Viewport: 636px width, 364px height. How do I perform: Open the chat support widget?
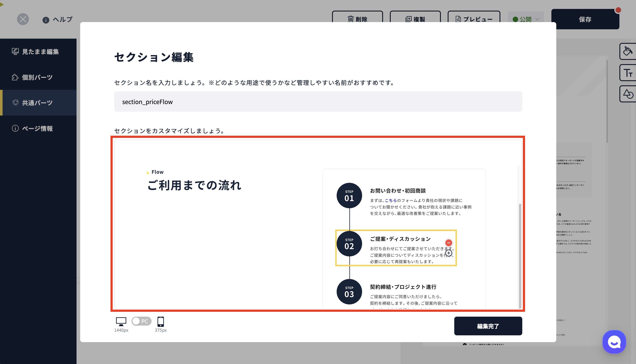coord(614,342)
